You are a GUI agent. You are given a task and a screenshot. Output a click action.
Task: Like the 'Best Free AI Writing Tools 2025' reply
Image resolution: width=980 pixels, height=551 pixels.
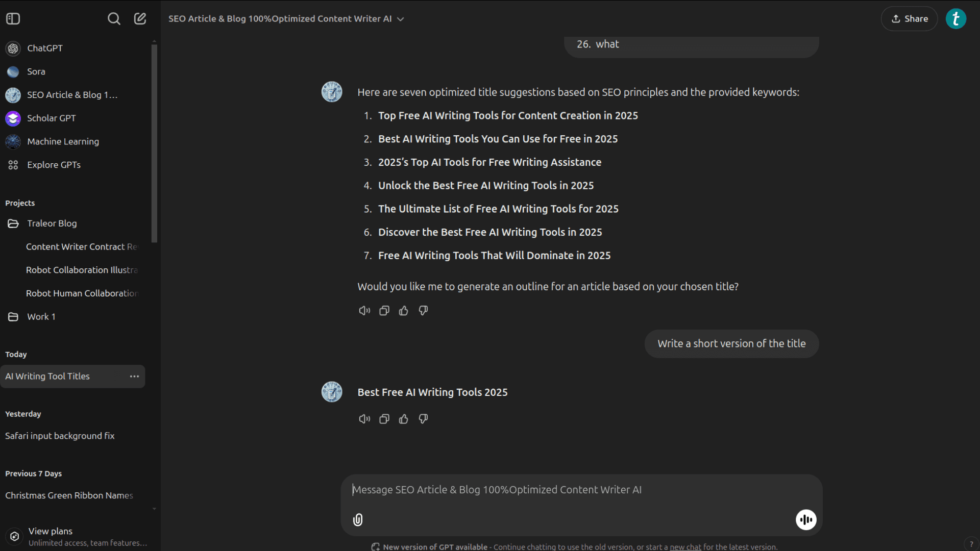tap(403, 418)
